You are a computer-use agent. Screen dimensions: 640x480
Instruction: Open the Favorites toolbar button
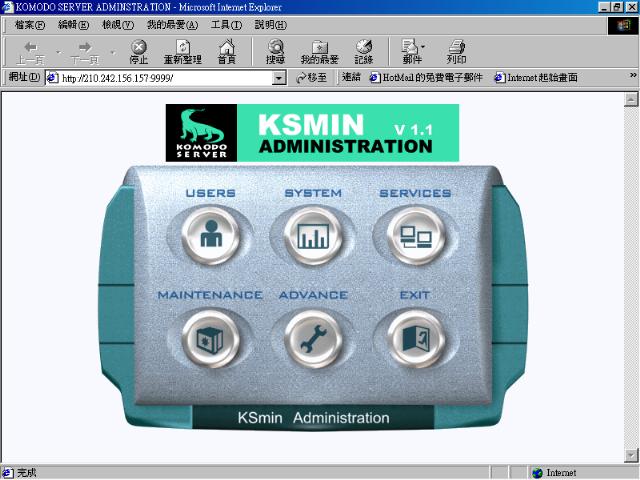[x=319, y=52]
